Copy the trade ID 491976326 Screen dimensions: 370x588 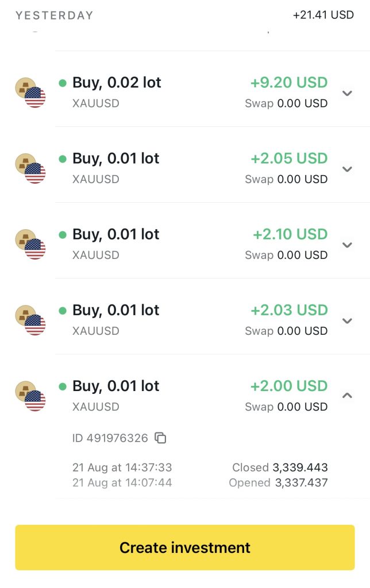pos(161,438)
